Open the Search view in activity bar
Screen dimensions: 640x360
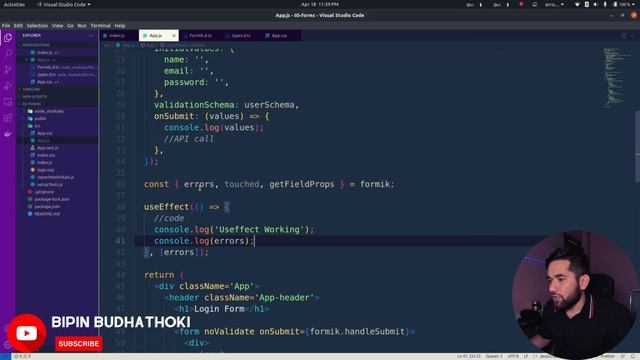[x=8, y=53]
